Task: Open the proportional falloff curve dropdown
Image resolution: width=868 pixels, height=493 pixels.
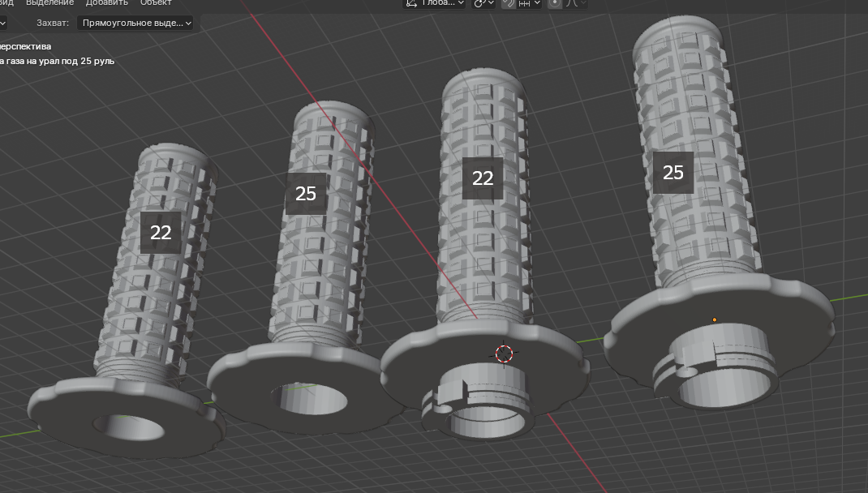Action: 576,3
